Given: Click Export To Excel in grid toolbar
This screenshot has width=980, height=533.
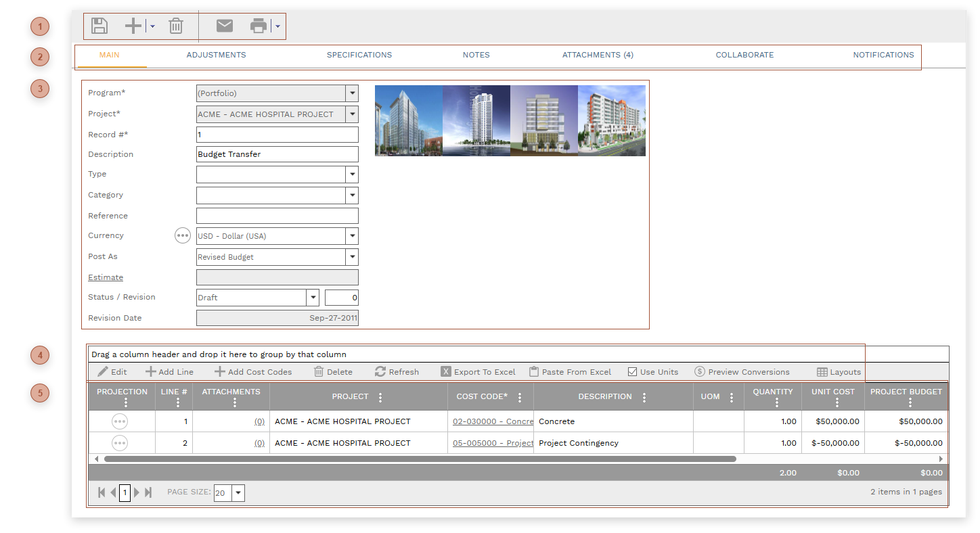Looking at the screenshot, I should tap(478, 372).
